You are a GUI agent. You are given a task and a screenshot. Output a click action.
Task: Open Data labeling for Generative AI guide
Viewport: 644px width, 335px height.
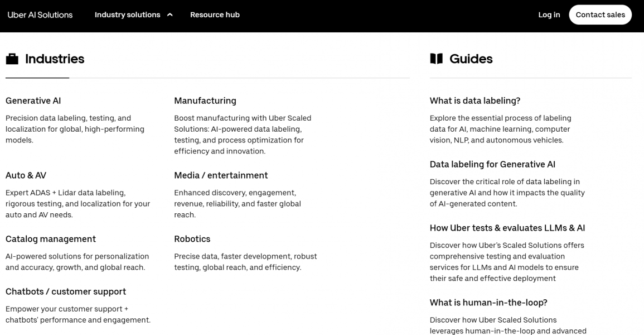492,165
